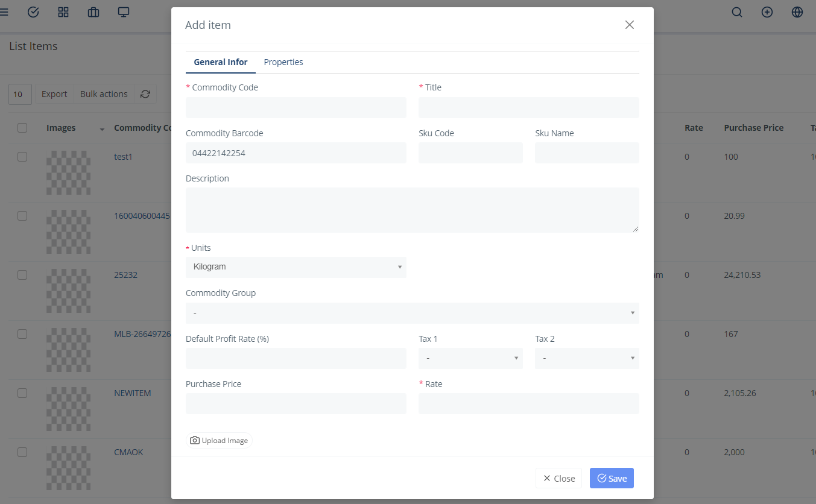Open the globe language selector icon
The width and height of the screenshot is (816, 504).
[797, 11]
